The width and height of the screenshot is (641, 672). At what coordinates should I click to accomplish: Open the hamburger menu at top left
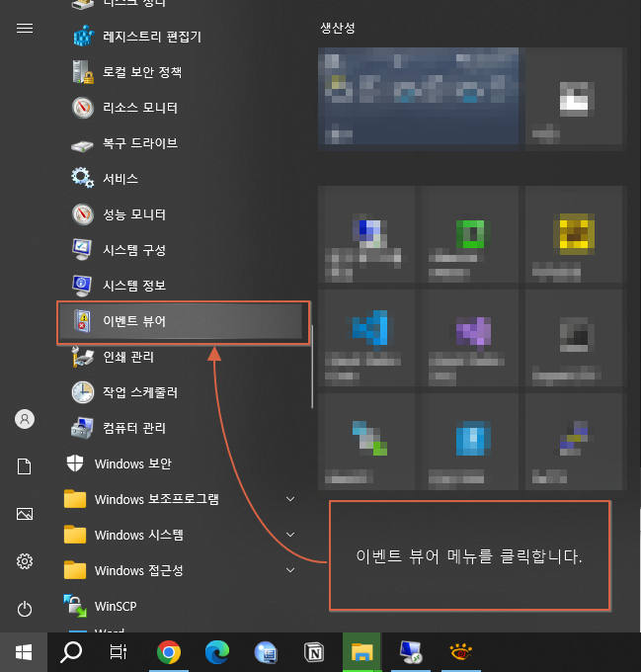[x=25, y=29]
